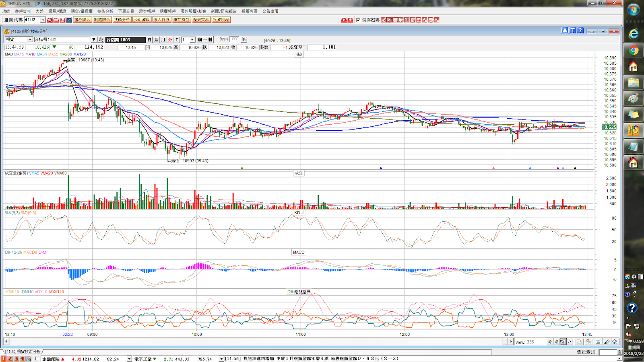The image size is (644, 362).
Task: Click the red wrench settings icon
Action: (x=425, y=20)
